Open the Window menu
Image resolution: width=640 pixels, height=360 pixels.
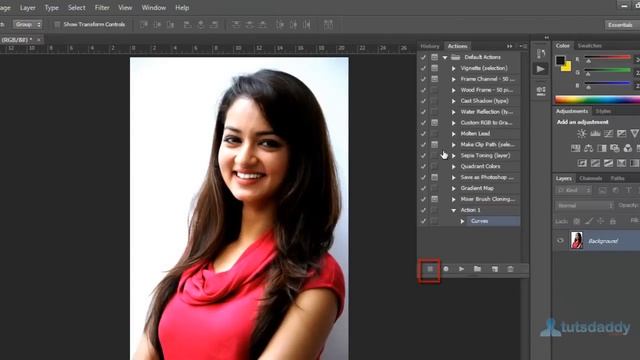pyautogui.click(x=153, y=7)
